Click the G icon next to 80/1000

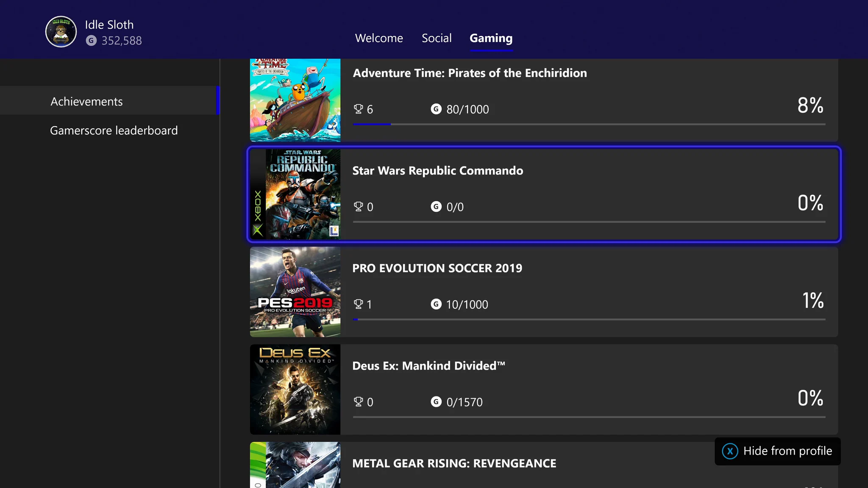point(436,109)
